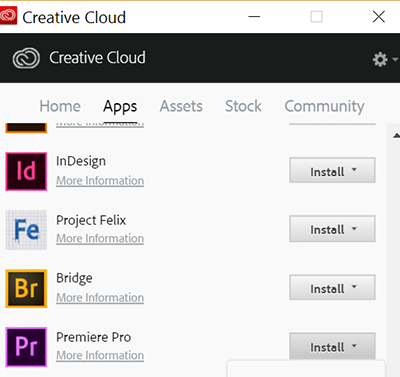Go to the Stock tab
The height and width of the screenshot is (377, 400).
[243, 106]
